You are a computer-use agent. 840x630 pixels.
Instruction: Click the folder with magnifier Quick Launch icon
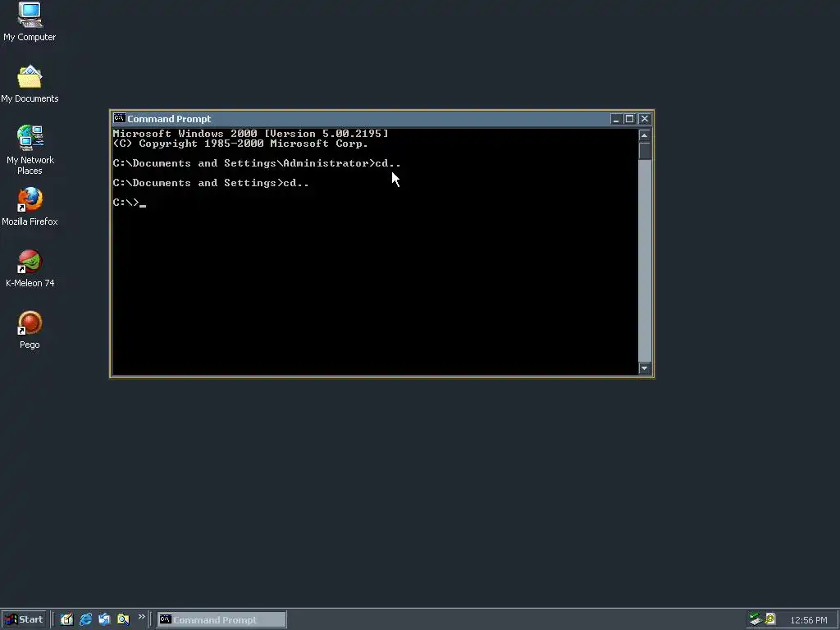point(123,619)
